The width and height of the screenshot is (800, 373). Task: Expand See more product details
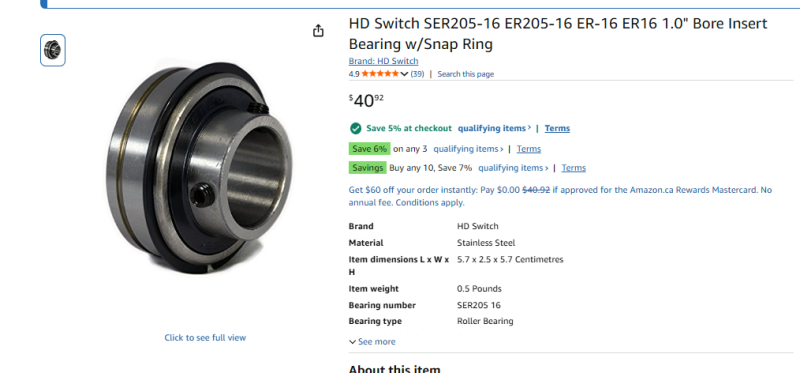372,342
